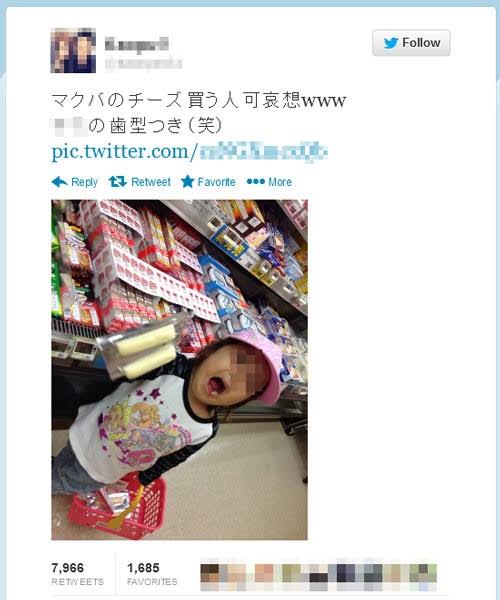Select the Retweet text label
The width and height of the screenshot is (500, 600).
(x=151, y=182)
